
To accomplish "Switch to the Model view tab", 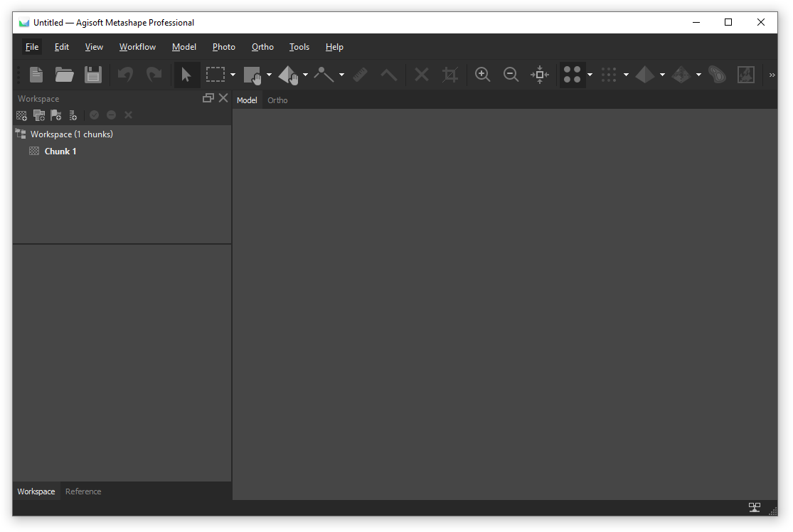I will click(x=247, y=100).
